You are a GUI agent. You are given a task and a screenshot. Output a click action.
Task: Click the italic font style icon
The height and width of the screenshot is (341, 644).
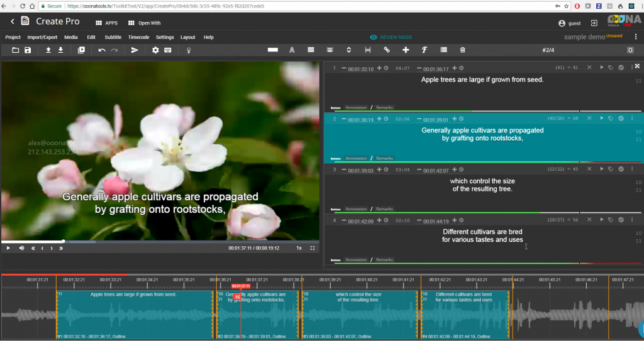(425, 50)
